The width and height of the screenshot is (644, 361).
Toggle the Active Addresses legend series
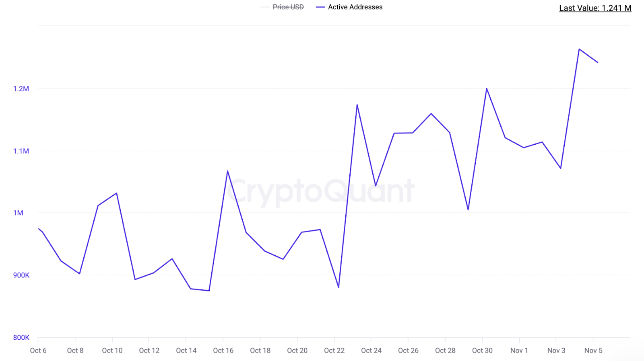click(x=355, y=7)
